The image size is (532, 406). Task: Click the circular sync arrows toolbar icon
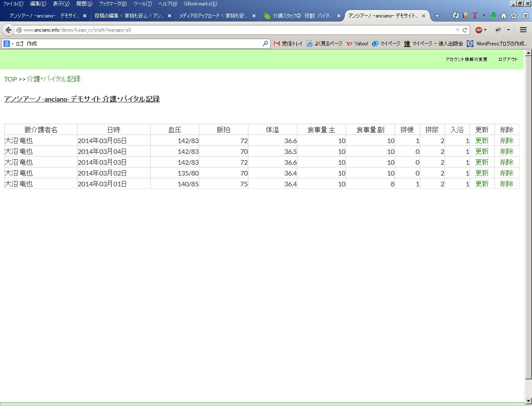point(456,16)
